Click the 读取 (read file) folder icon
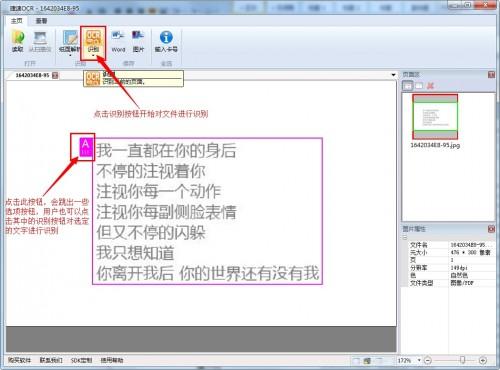 (18, 37)
